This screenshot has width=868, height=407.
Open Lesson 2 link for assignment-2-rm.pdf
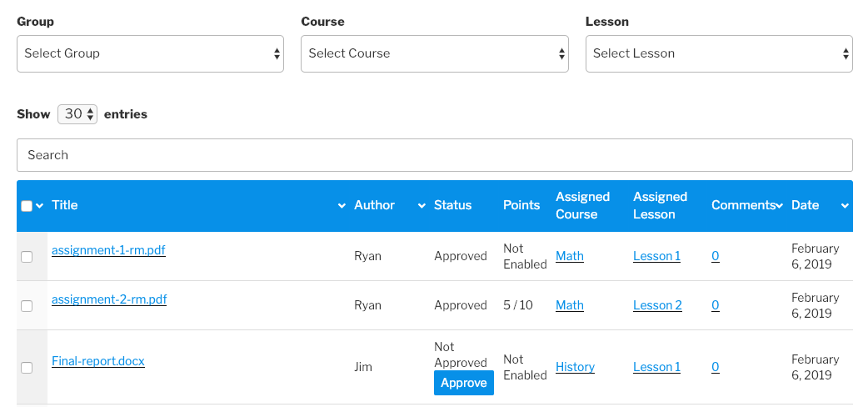click(657, 305)
